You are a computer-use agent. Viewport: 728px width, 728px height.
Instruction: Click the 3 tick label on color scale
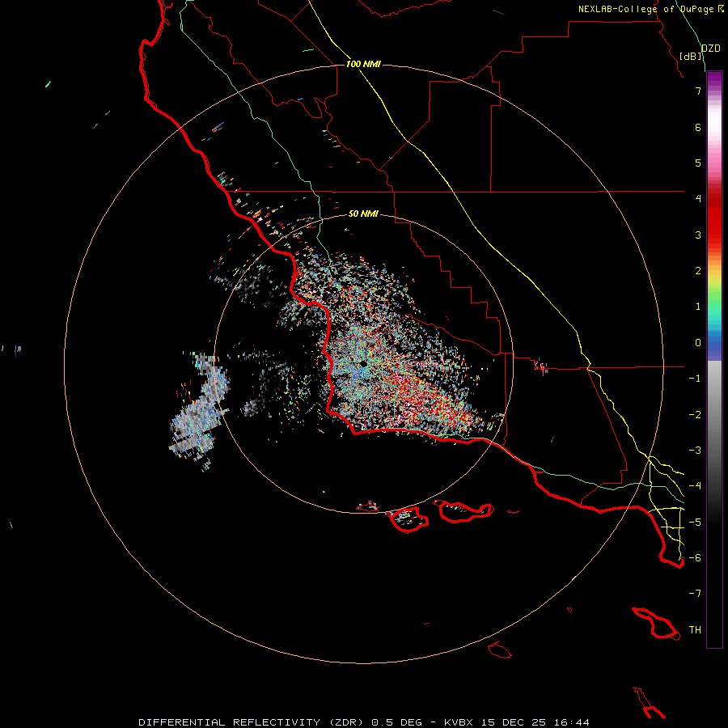tap(698, 235)
